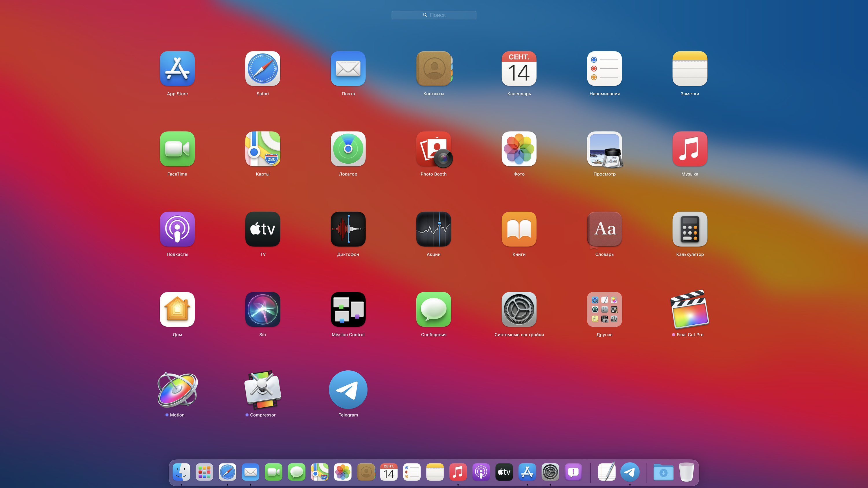Screen dimensions: 868x488
Task: Click the Поиск search field
Action: pyautogui.click(x=434, y=15)
